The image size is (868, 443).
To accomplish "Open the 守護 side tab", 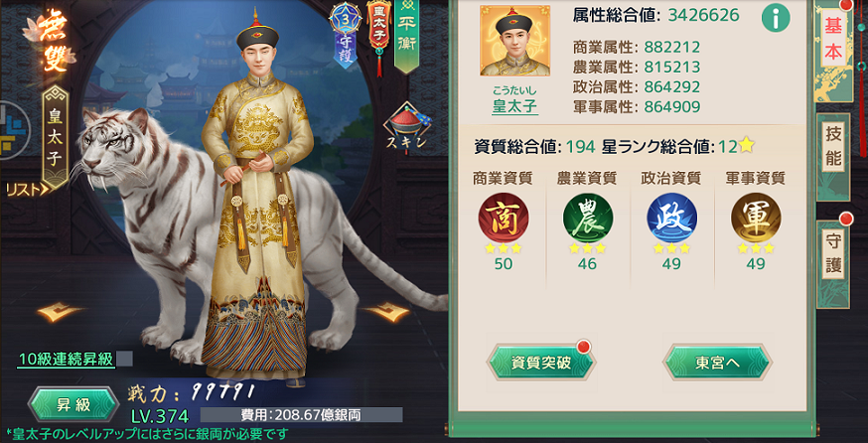I will pos(833,256).
